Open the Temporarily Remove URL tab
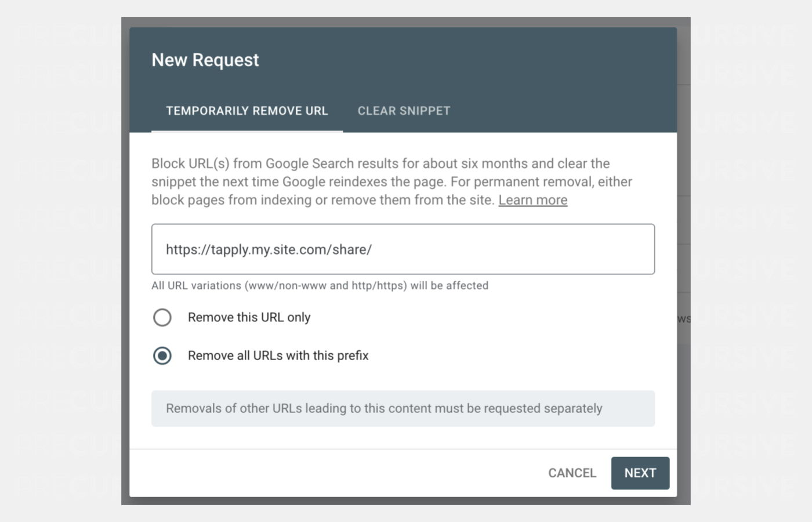 [x=247, y=111]
